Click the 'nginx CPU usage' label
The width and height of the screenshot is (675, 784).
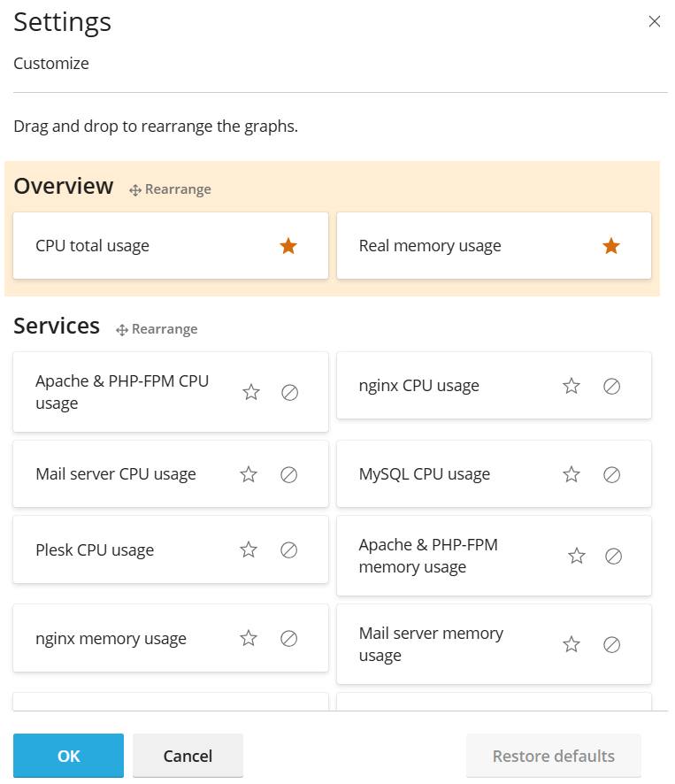[419, 386]
